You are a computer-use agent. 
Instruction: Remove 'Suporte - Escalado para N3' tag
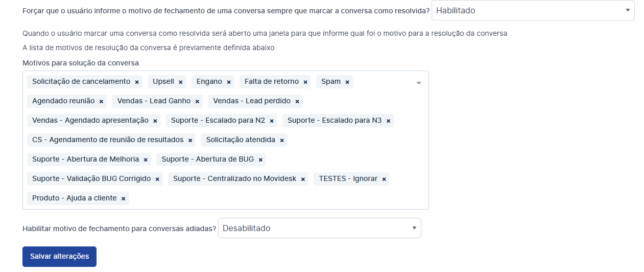click(x=388, y=121)
